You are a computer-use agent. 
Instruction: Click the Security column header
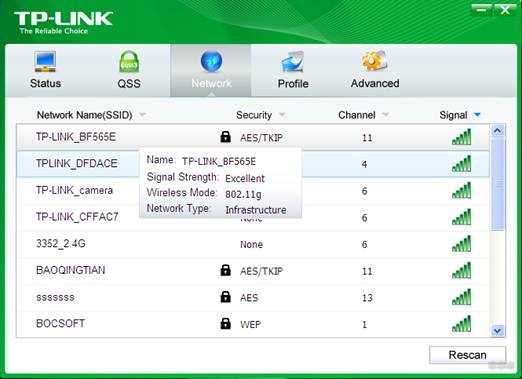(254, 115)
